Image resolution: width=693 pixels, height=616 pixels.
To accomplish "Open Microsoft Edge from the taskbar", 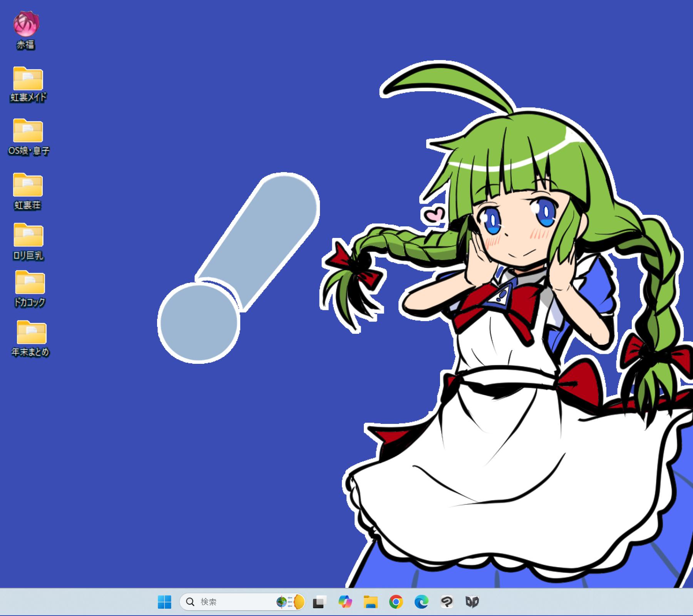I will pyautogui.click(x=421, y=602).
